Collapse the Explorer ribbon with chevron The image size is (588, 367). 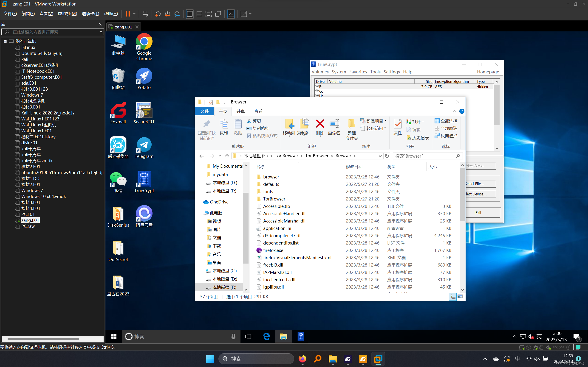(x=454, y=111)
